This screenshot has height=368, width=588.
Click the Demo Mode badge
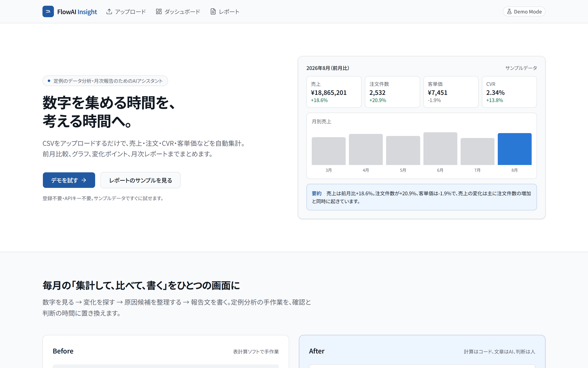(x=524, y=12)
